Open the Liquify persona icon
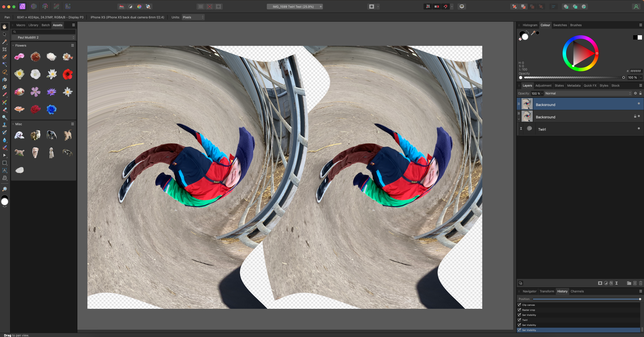The width and height of the screenshot is (644, 337). coord(34,7)
